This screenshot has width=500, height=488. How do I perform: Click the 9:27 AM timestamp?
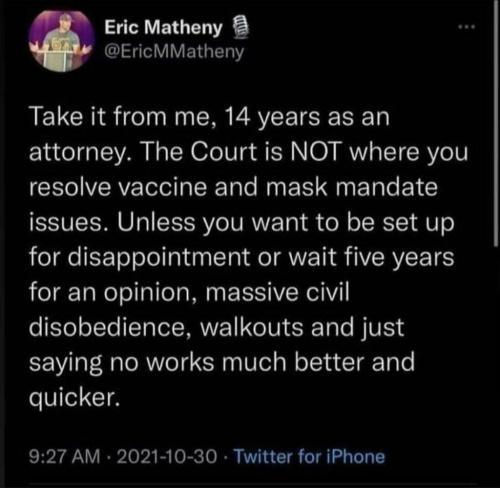65,457
